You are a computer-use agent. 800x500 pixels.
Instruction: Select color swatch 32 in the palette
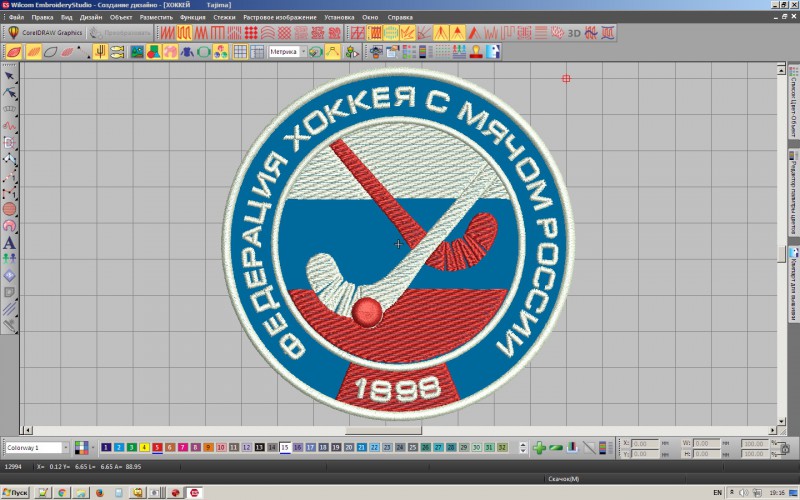(502, 447)
